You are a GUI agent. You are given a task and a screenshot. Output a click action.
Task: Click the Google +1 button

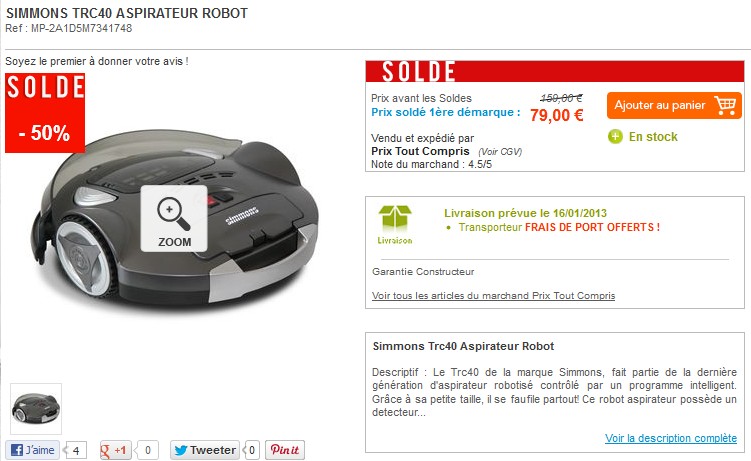coord(115,450)
